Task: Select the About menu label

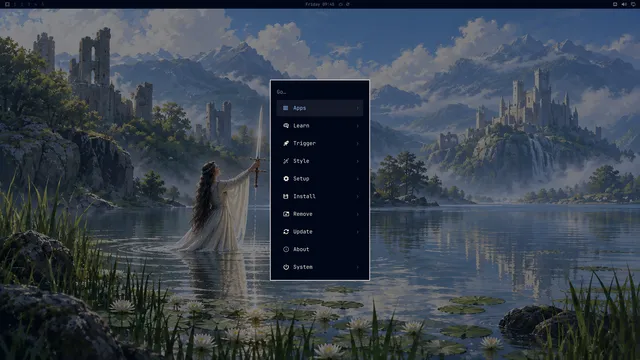Action: 301,249
